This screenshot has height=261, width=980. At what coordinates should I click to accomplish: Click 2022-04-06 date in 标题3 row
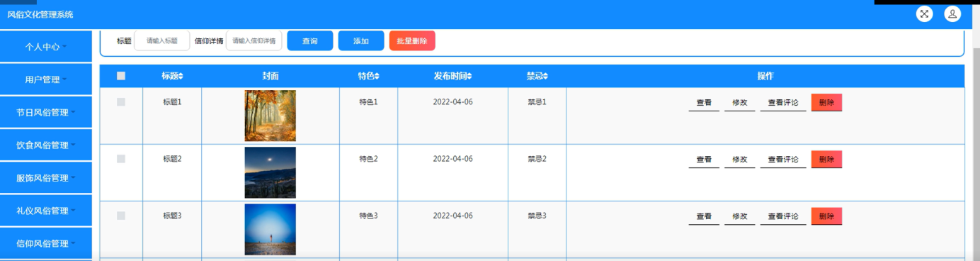pyautogui.click(x=452, y=216)
